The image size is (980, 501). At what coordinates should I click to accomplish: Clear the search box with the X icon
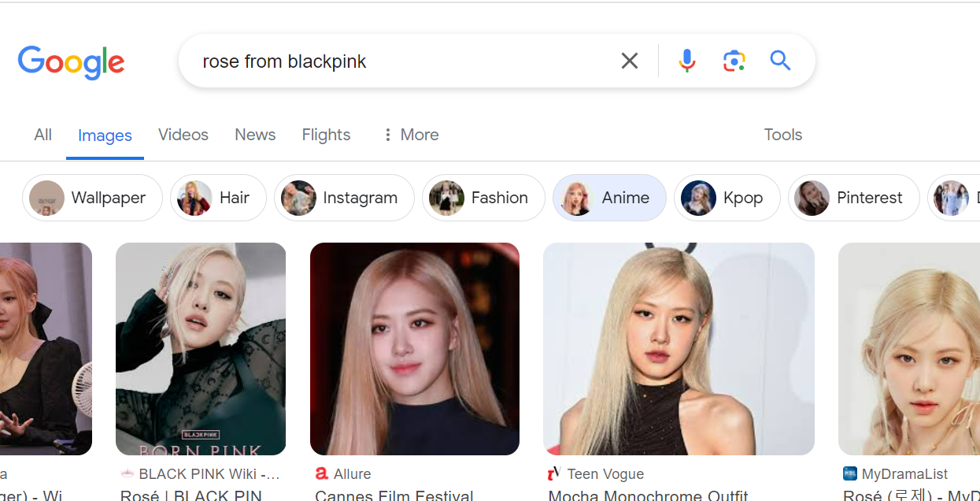pos(630,61)
